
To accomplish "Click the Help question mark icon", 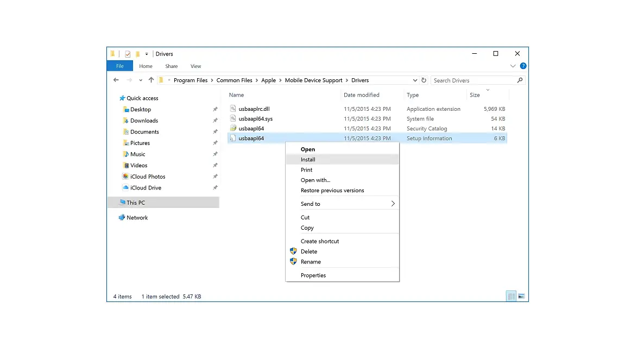I will coord(522,66).
